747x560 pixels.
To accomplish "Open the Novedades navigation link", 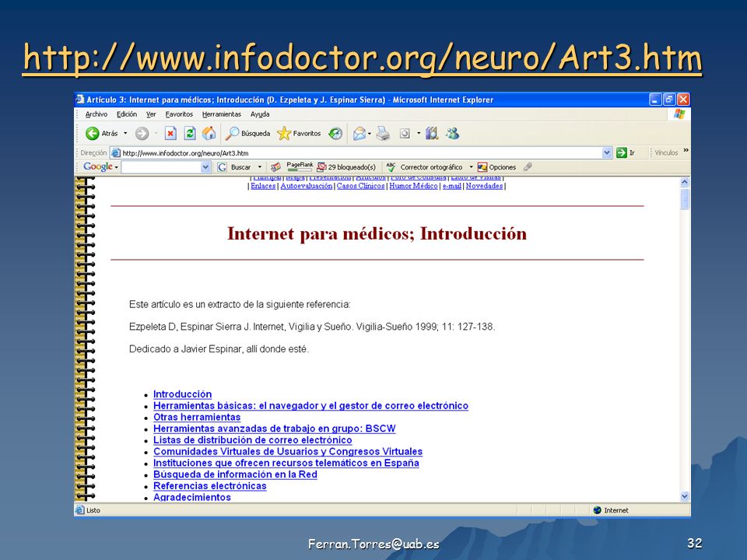I will 485,186.
